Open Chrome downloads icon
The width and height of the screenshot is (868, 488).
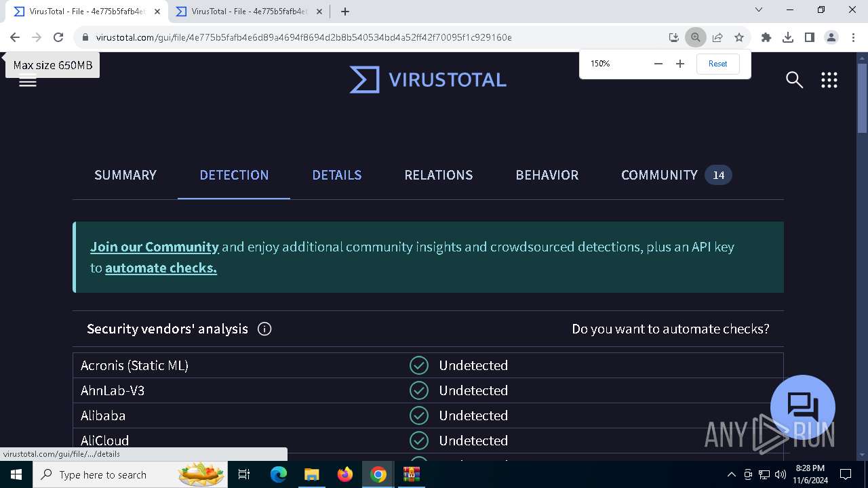(x=788, y=37)
